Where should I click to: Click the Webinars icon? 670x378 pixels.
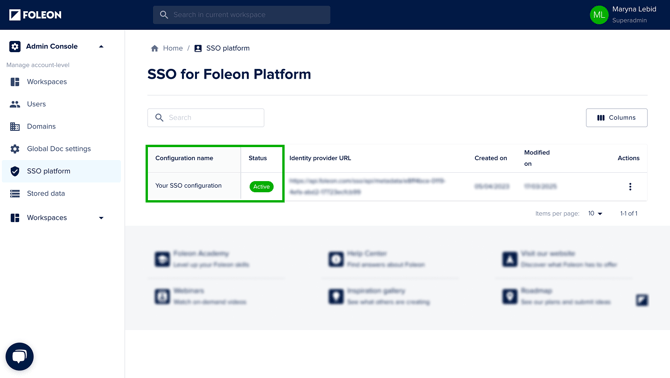(x=162, y=296)
